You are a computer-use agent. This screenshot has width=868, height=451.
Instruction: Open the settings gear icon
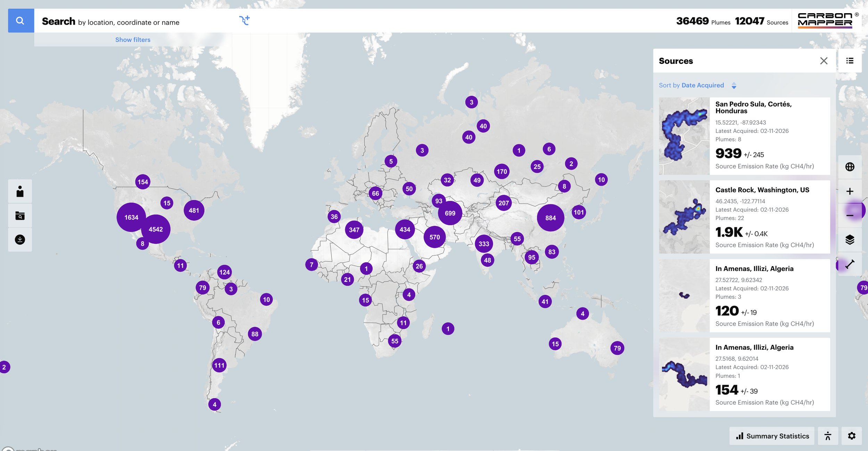coord(851,436)
